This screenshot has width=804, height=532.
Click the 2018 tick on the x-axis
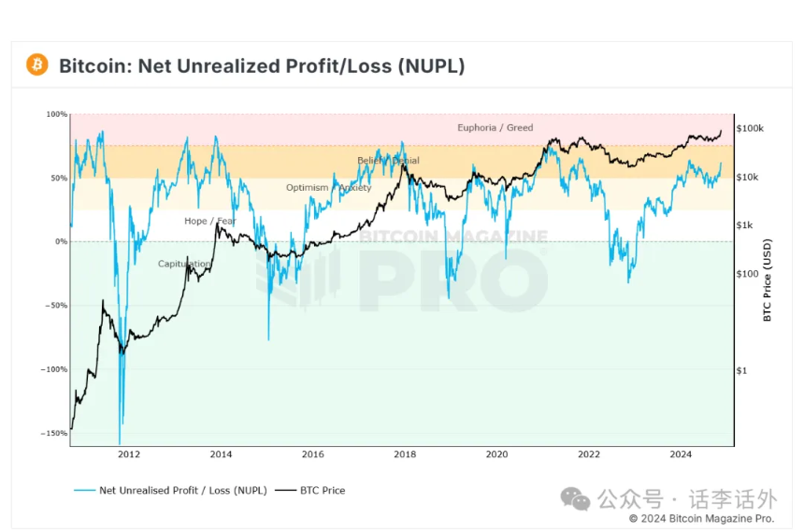tap(405, 454)
